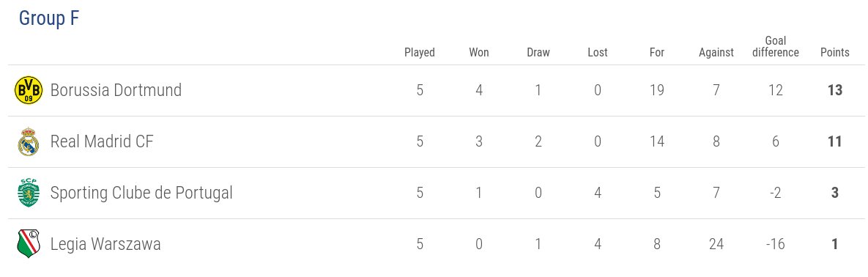The height and width of the screenshot is (277, 868).
Task: Sort table by Lost column header
Action: [597, 53]
